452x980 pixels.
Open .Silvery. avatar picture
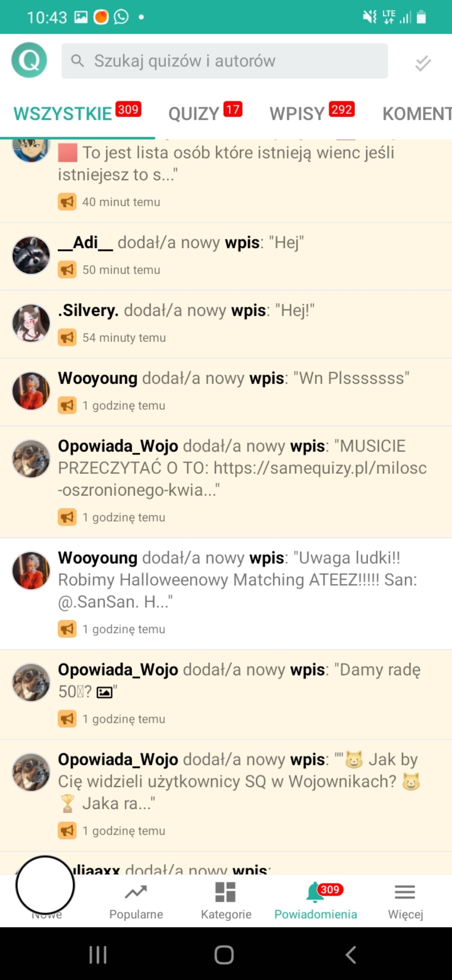click(x=31, y=323)
